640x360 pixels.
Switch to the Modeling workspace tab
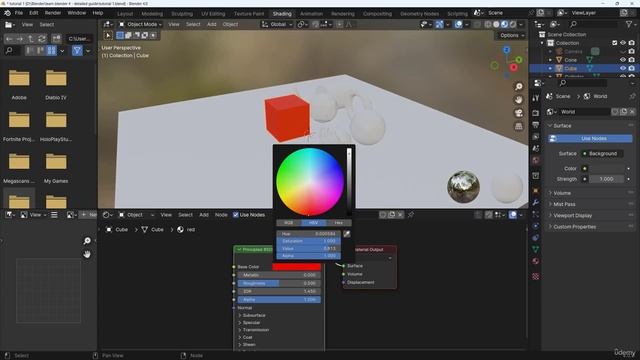click(152, 14)
